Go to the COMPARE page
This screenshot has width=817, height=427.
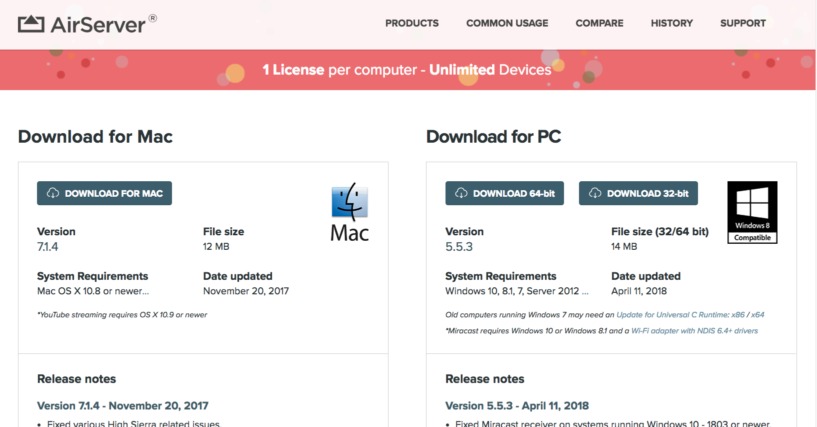(x=599, y=23)
